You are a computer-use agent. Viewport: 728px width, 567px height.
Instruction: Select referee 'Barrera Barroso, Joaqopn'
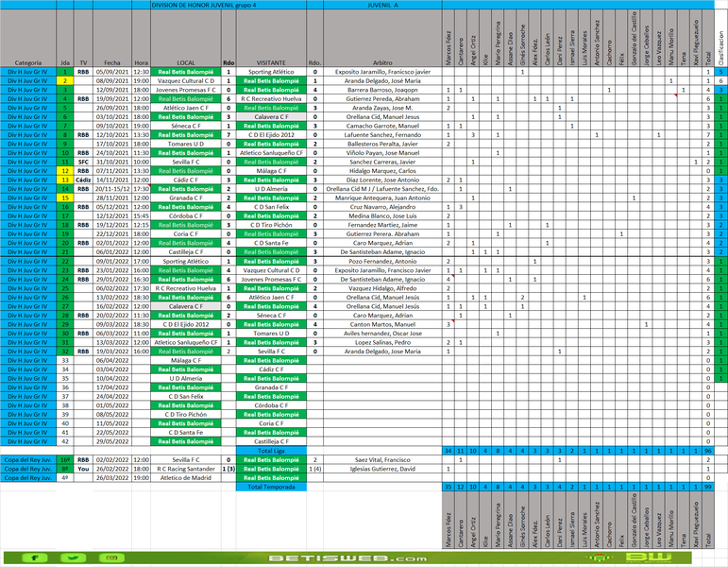pyautogui.click(x=382, y=90)
